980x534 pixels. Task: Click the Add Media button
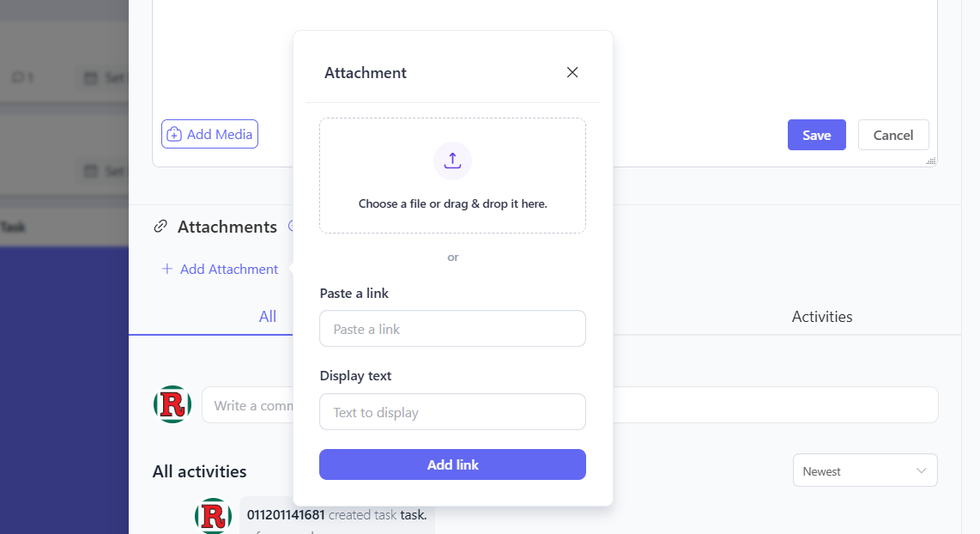coord(209,134)
